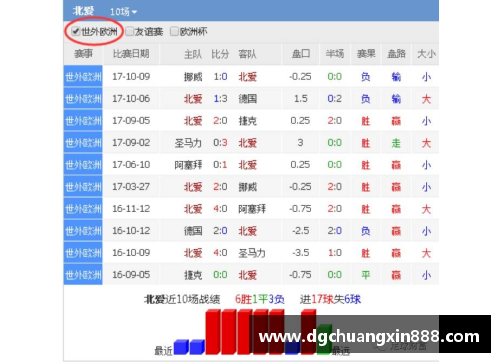Click the 盘口 column header
The image size is (500, 362).
tap(301, 54)
